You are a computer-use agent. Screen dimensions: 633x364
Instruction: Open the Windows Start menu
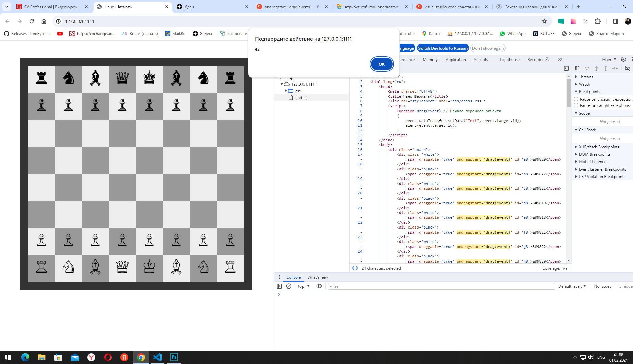point(8,357)
